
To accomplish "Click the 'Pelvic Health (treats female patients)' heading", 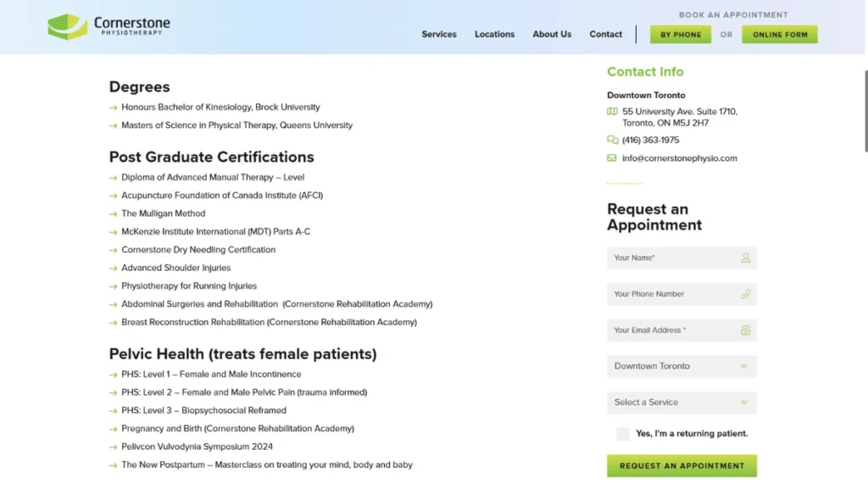I will [x=242, y=354].
